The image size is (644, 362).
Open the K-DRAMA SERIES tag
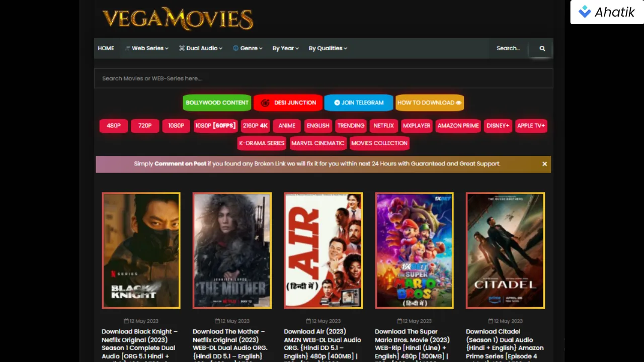point(262,143)
